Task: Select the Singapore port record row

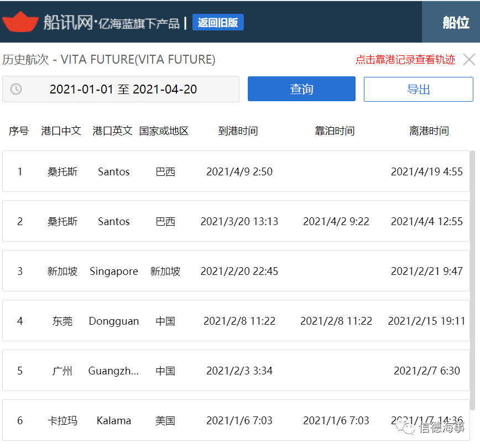Action: point(236,271)
